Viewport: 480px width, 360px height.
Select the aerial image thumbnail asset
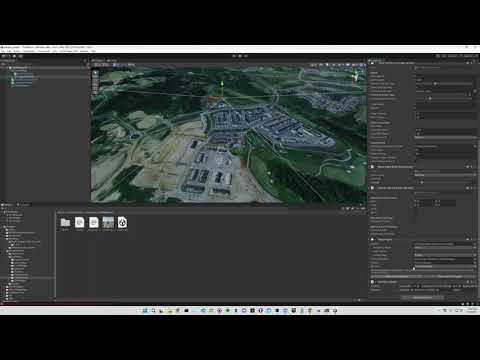108,222
